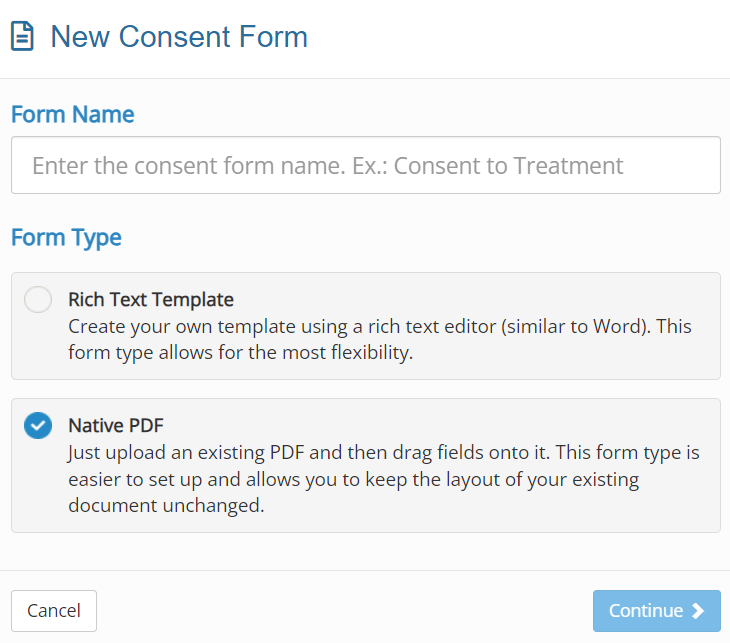This screenshot has width=730, height=643.
Task: Choose the Native PDF option card
Action: click(366, 465)
